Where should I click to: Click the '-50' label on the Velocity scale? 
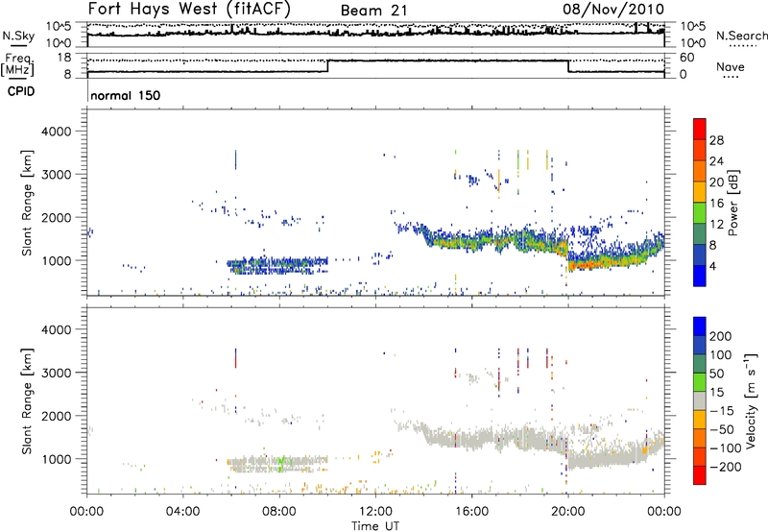point(721,429)
